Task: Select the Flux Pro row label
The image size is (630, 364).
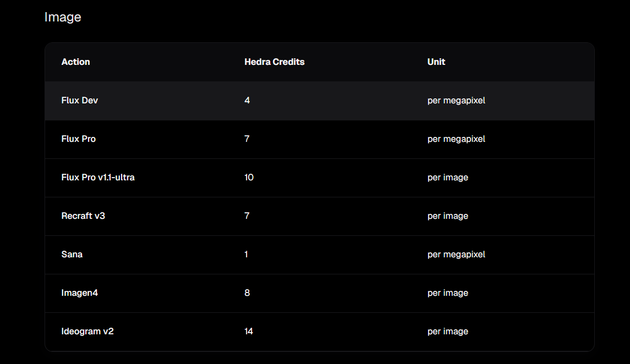Action: (x=79, y=139)
